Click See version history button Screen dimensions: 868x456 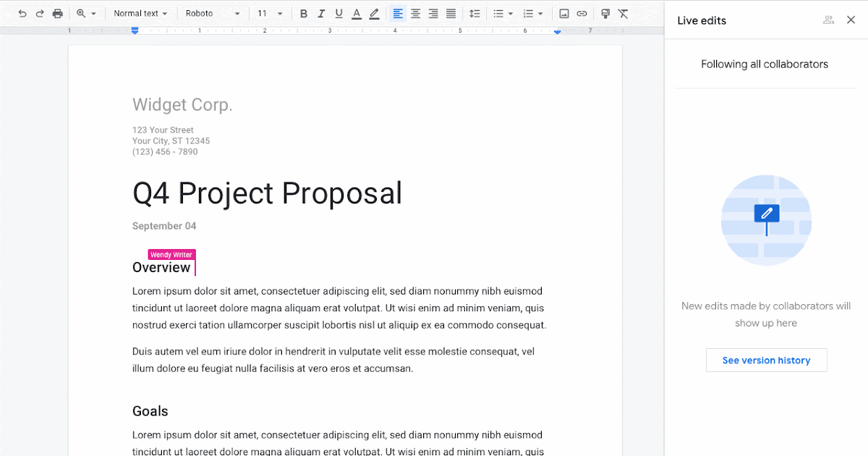tap(766, 360)
